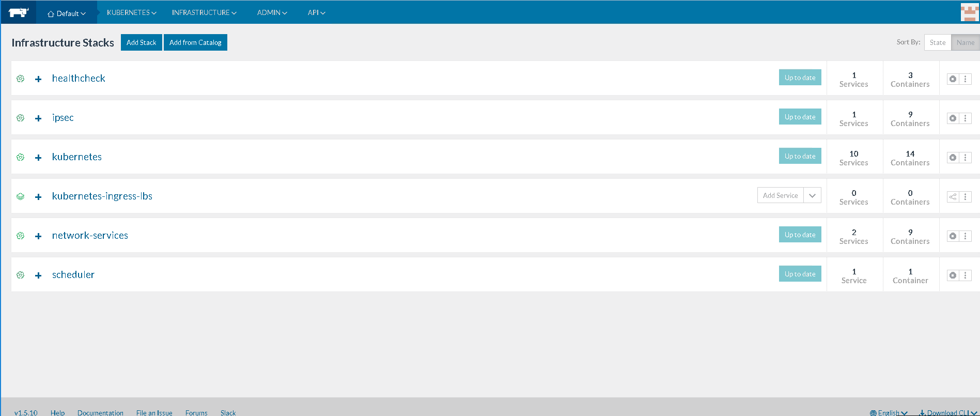Viewport: 980px width, 416px height.
Task: Open the kubernetes stack link
Action: click(77, 157)
